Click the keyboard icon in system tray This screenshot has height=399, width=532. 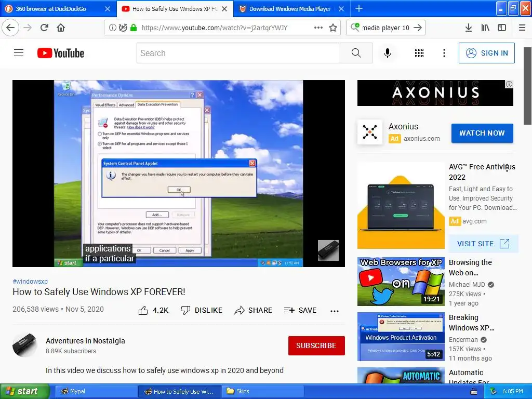click(474, 392)
